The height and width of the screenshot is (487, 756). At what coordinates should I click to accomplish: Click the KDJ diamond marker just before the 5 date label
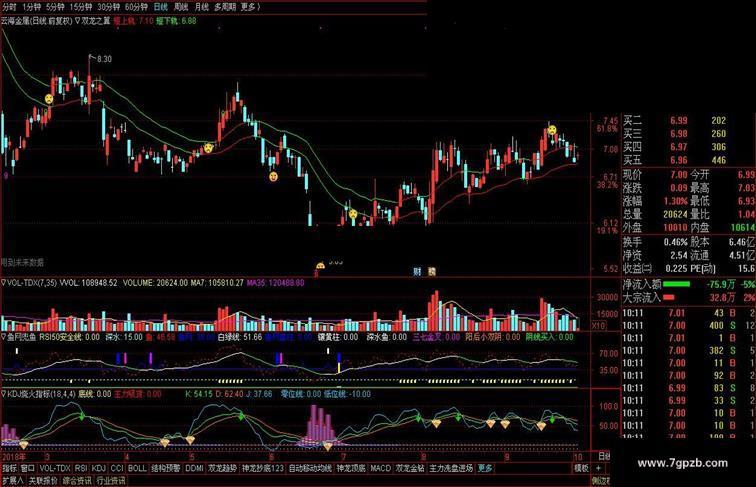(190, 440)
